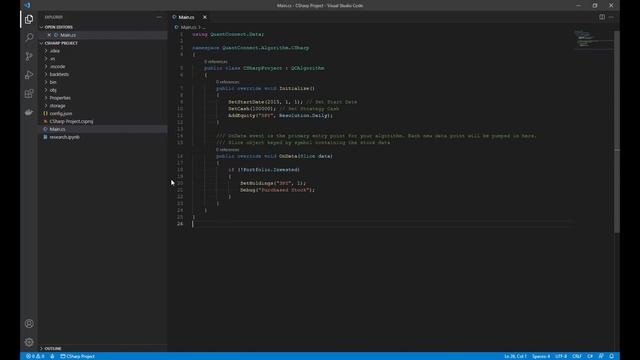Click the references CodeLens above Initialize method
640x360 pixels.
227,82
